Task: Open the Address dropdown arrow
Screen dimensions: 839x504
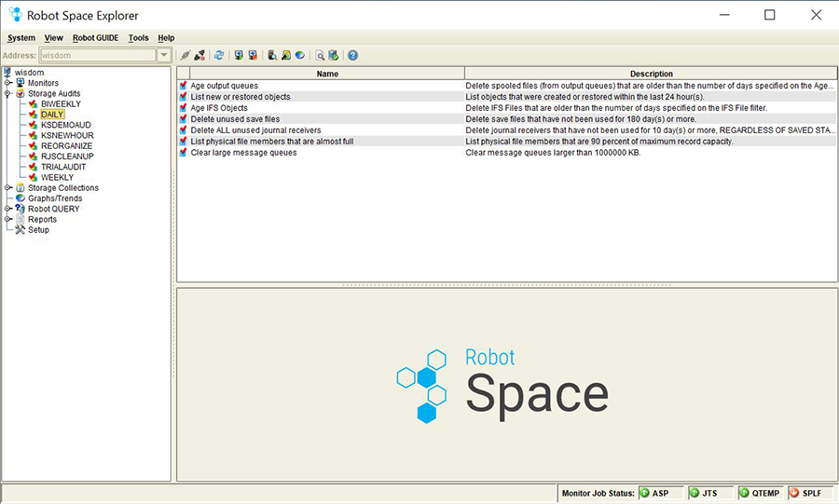Action: 164,55
